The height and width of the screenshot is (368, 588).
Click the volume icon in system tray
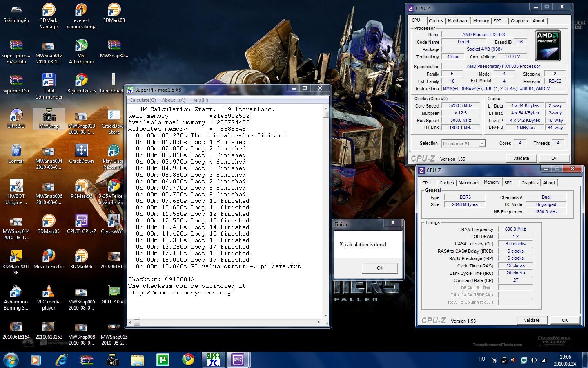point(533,360)
